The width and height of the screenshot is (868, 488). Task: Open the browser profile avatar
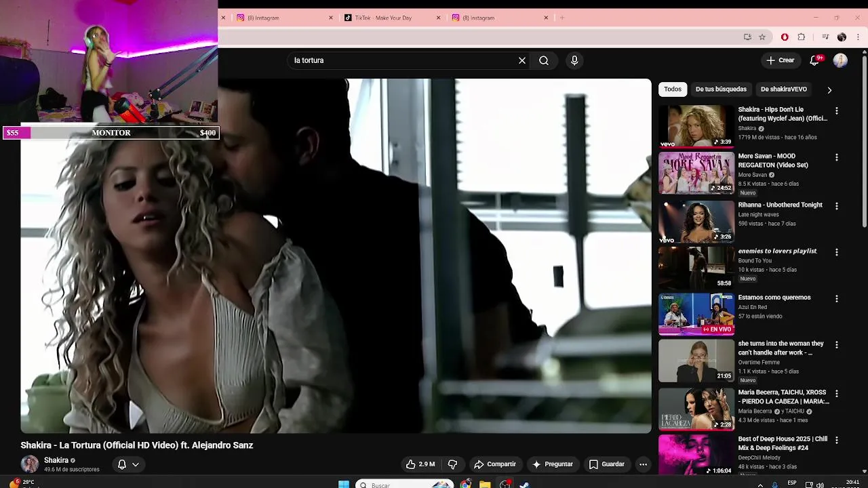[x=842, y=37]
